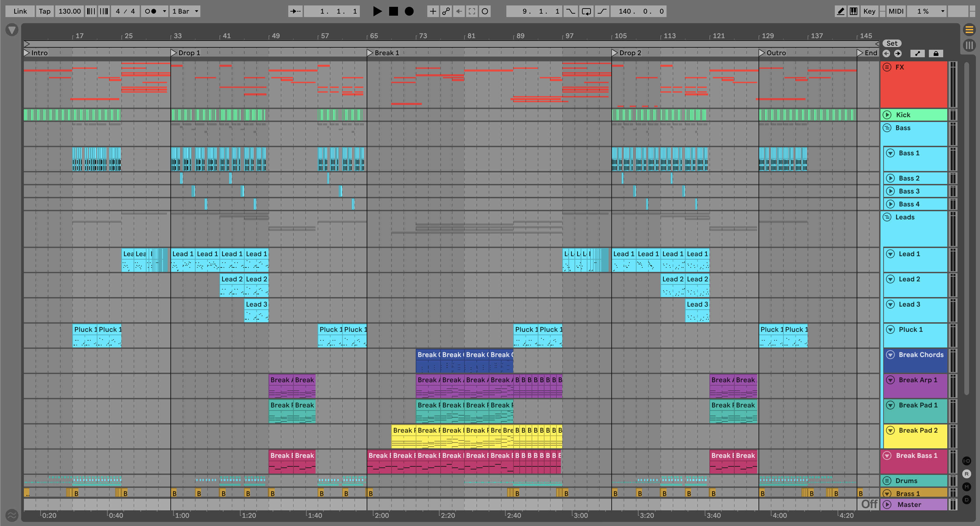Collapse the Leads group track

887,217
